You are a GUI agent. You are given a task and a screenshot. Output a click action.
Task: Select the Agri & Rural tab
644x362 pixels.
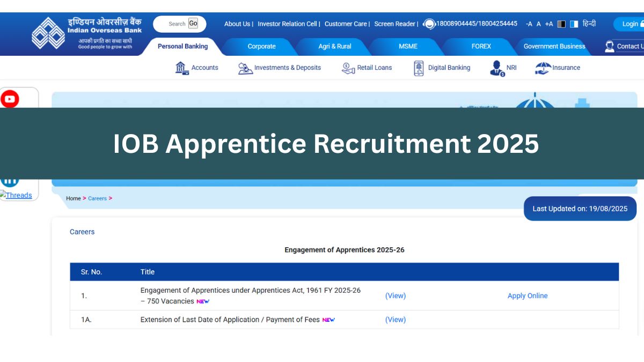[x=335, y=47]
